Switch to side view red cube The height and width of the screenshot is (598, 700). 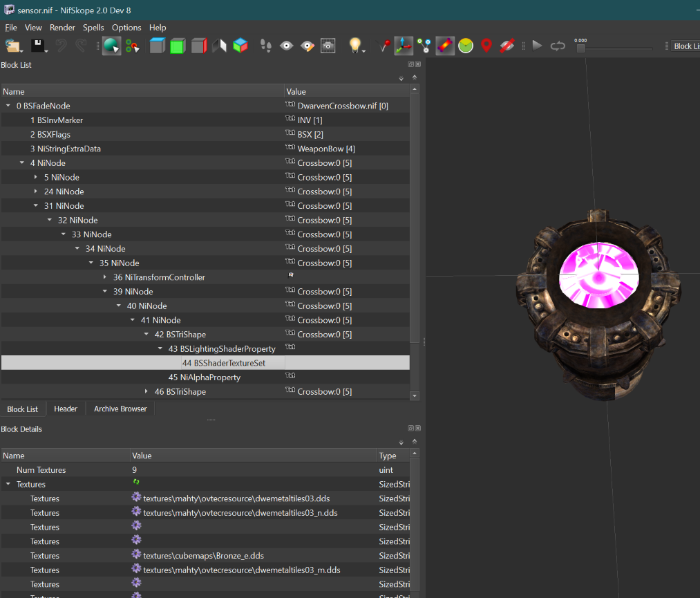click(198, 46)
